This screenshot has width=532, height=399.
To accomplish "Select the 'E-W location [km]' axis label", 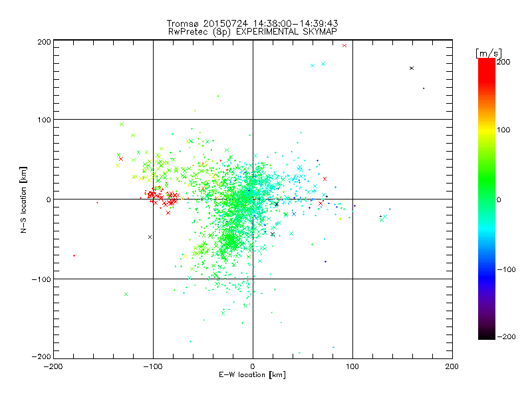I will 252,375.
